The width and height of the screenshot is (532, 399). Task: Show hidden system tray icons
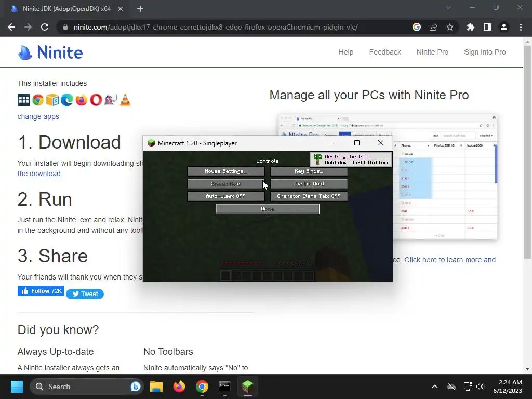click(x=435, y=387)
